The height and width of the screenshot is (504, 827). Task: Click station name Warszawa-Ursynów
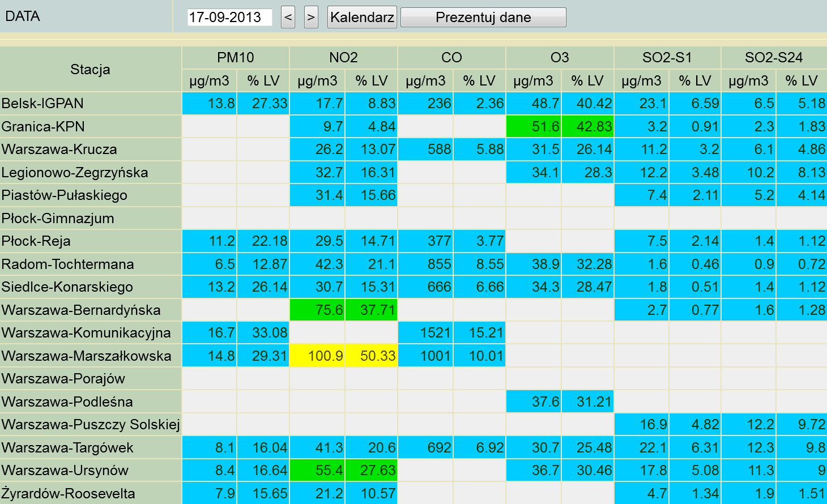[x=65, y=471]
